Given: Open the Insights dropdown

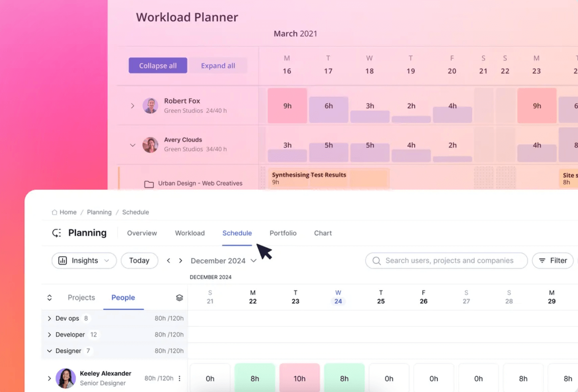Looking at the screenshot, I should pos(106,261).
